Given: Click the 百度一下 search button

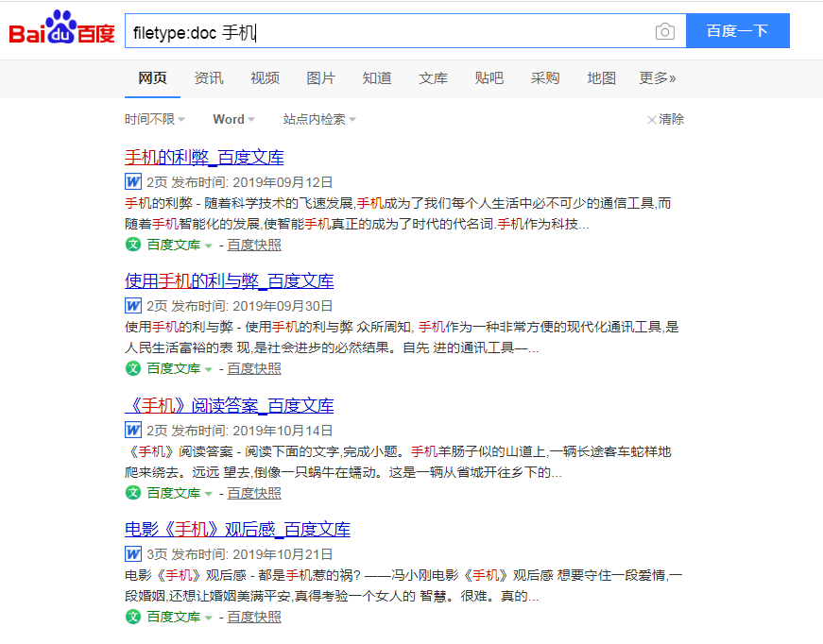Looking at the screenshot, I should tap(737, 31).
